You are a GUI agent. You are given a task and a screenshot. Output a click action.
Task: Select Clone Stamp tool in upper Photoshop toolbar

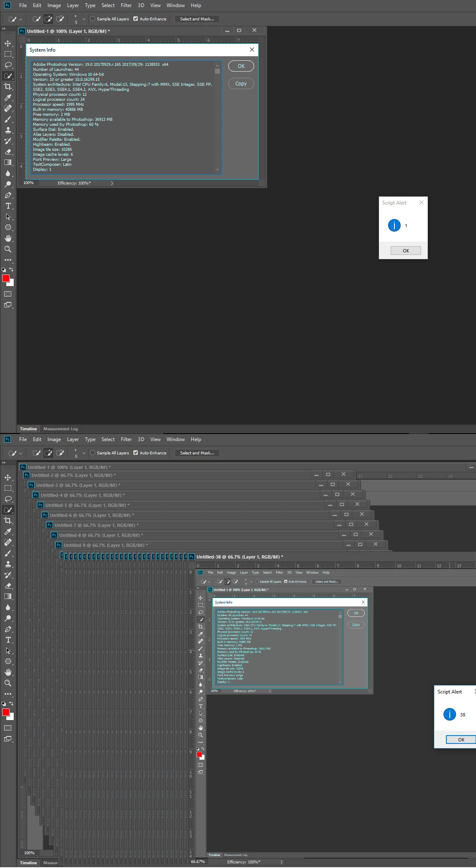8,130
